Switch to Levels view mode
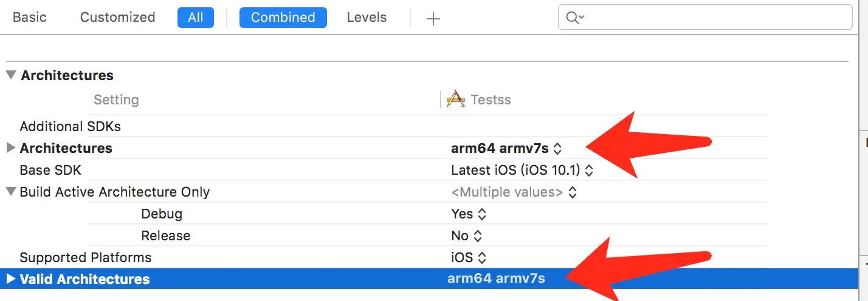The height and width of the screenshot is (301, 868). coord(367,18)
